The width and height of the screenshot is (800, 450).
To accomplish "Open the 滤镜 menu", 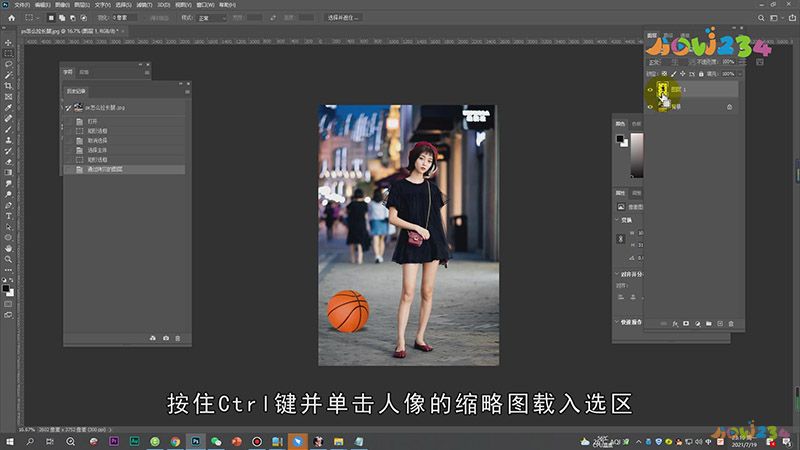I will coord(144,5).
